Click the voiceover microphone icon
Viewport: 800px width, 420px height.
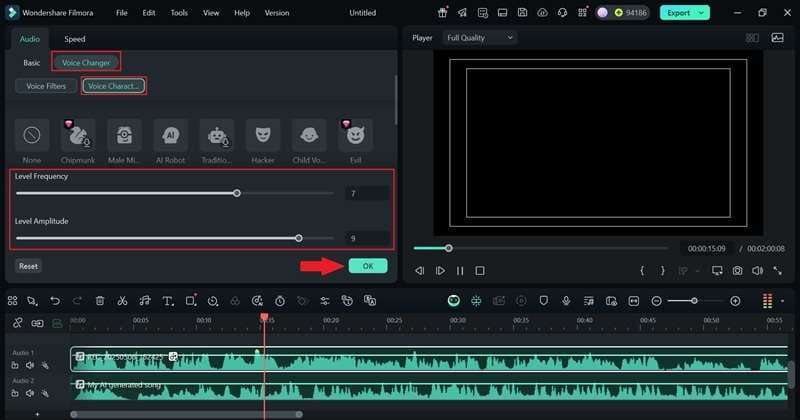(x=566, y=301)
